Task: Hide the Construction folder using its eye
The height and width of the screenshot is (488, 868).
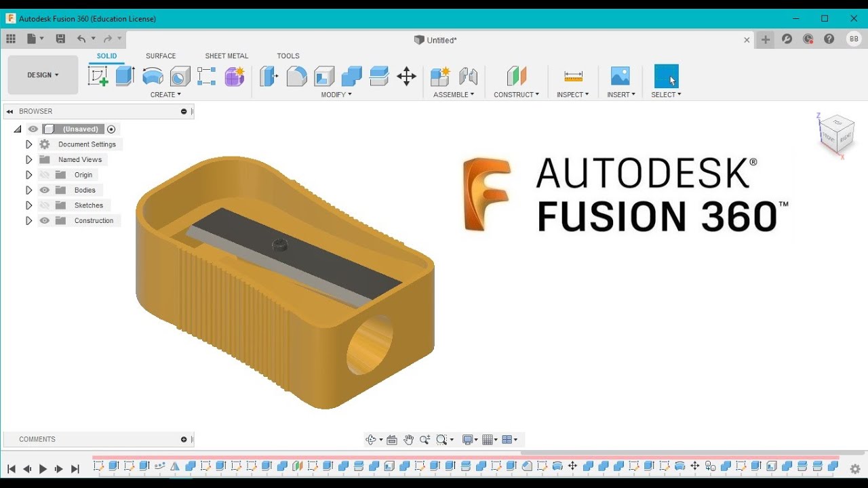Action: [x=45, y=220]
